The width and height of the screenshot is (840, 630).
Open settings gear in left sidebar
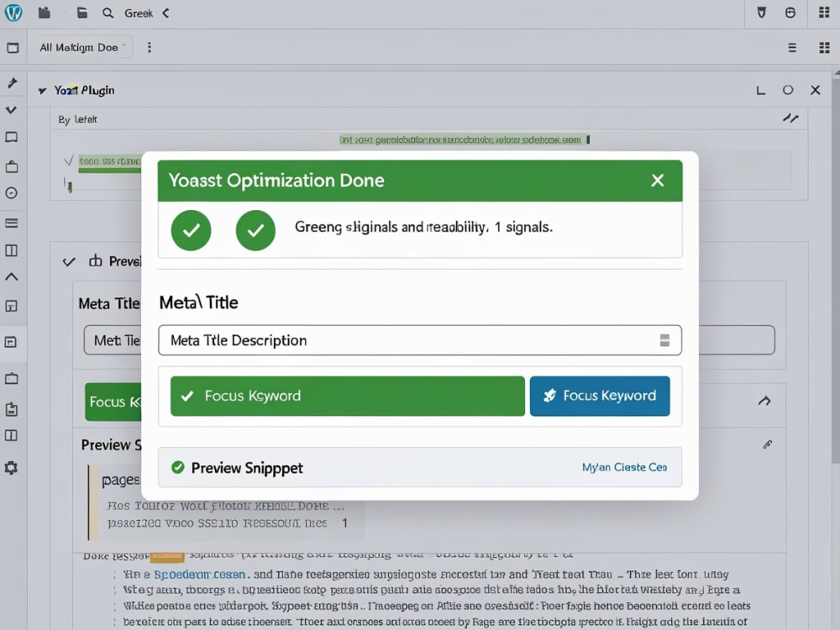tap(11, 468)
